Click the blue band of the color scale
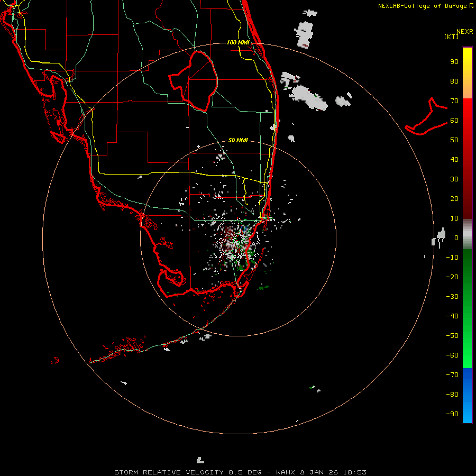Screen dimensions: 476x476 click(x=467, y=396)
